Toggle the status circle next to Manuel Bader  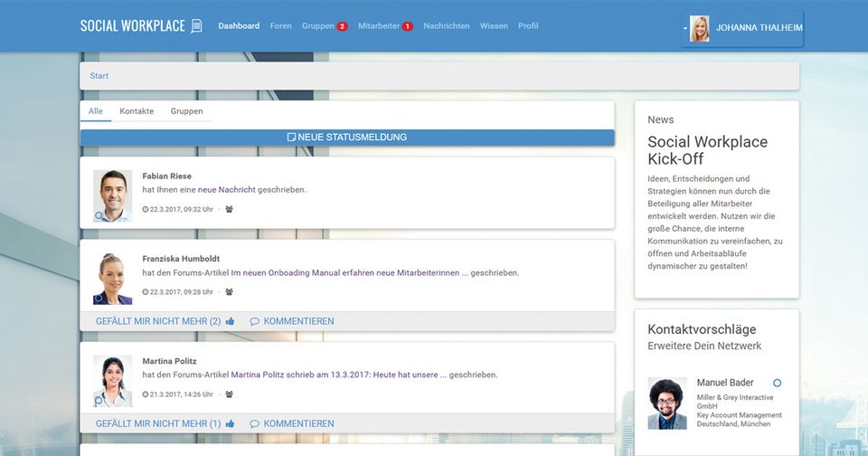[x=777, y=383]
